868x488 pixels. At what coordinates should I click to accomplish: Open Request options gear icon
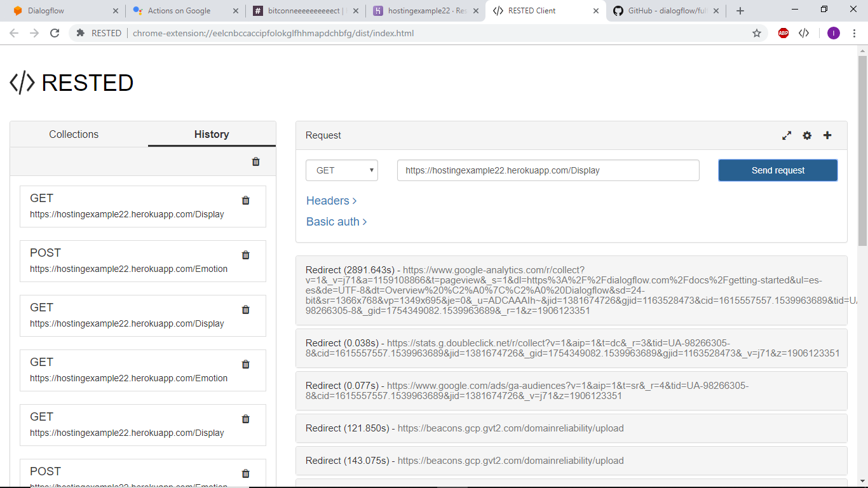(x=807, y=135)
